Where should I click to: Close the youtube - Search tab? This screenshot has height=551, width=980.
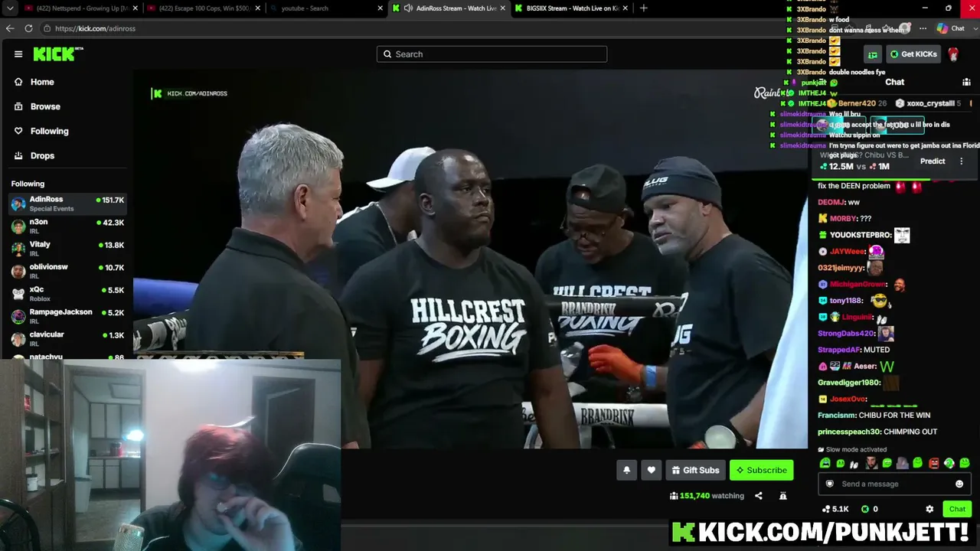(381, 8)
